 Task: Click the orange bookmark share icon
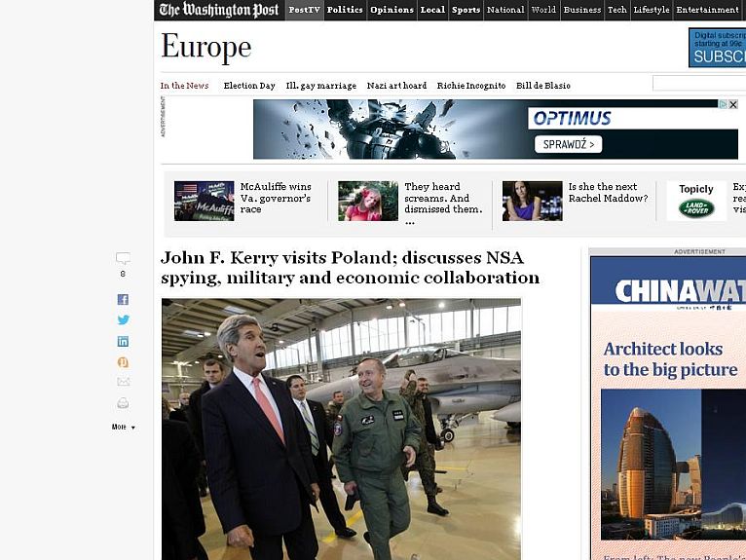(x=123, y=362)
